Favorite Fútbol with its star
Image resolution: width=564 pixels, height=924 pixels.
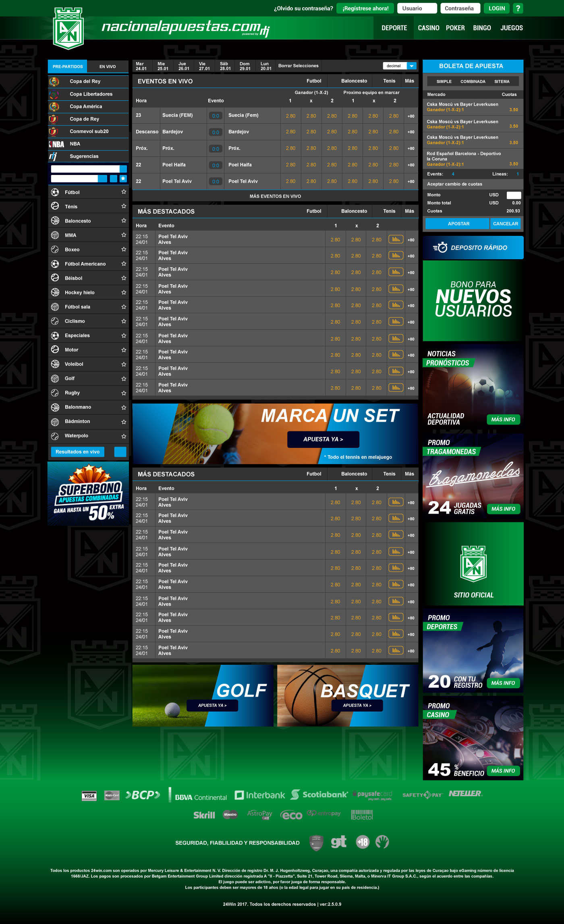click(x=124, y=192)
